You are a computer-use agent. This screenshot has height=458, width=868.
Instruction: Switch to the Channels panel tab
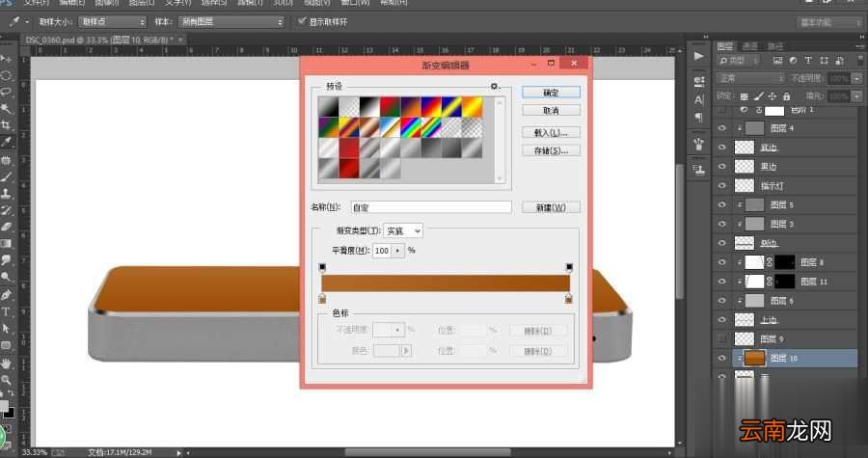(x=749, y=46)
